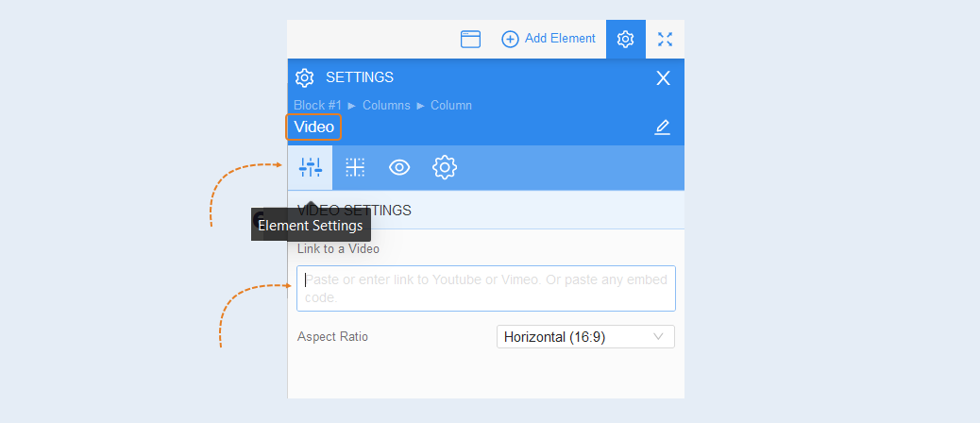Click the pencil icon to rename Video
The image size is (980, 423).
pos(662,127)
